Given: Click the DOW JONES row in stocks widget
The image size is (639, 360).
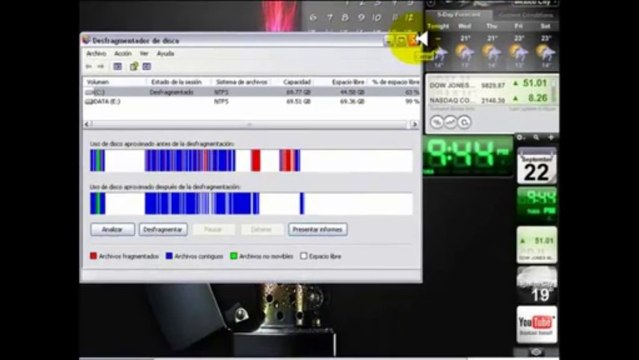Looking at the screenshot, I should [489, 84].
